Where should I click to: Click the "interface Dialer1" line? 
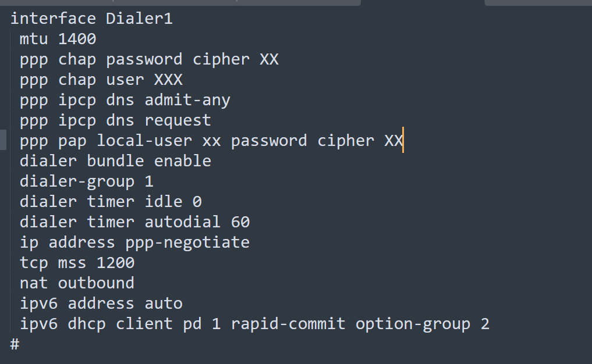(x=91, y=19)
